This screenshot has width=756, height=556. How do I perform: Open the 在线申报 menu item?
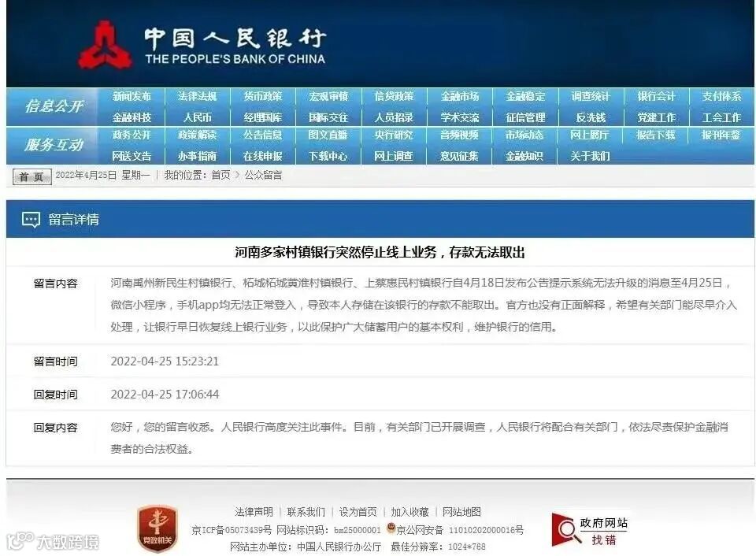pyautogui.click(x=263, y=156)
